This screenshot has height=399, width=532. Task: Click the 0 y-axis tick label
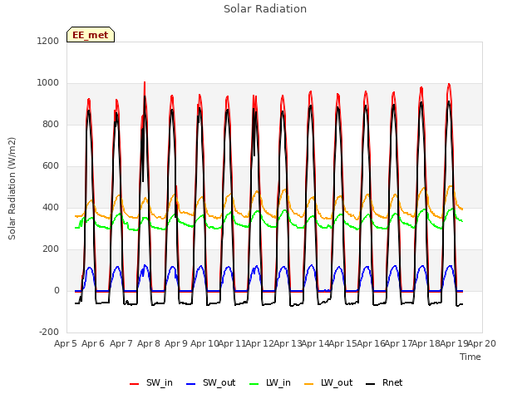(57, 290)
